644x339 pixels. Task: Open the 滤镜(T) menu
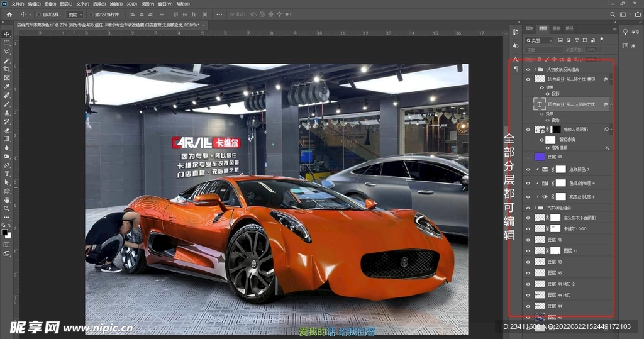(x=115, y=4)
